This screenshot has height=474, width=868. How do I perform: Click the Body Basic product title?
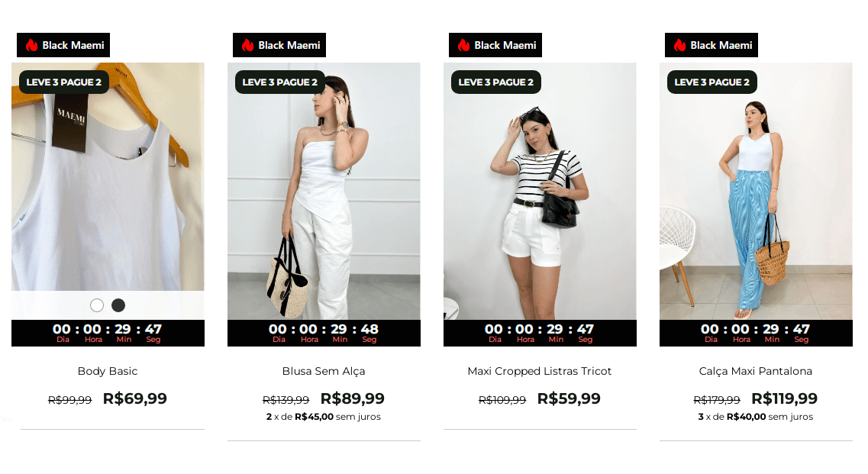point(108,371)
